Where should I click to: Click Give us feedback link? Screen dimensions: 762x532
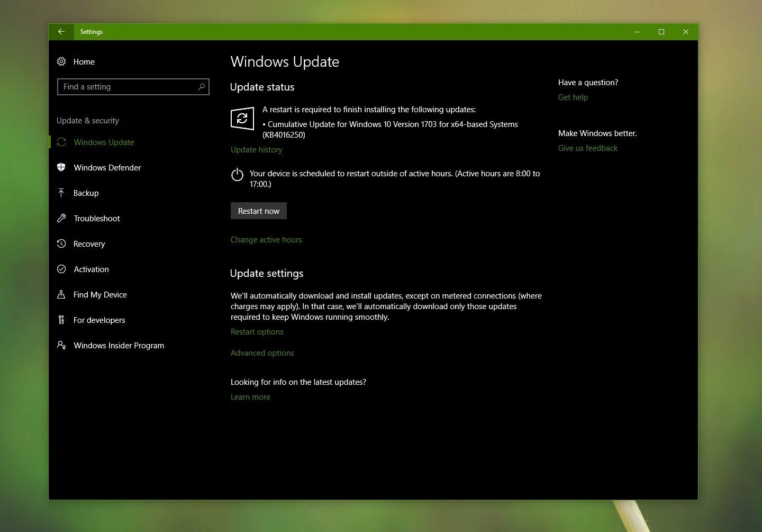(588, 148)
